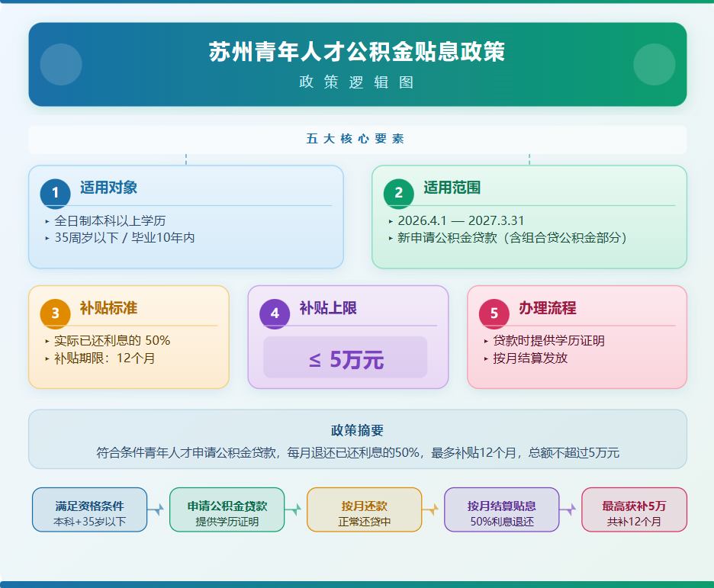Click the purple arrow after 按月结算贴息

pos(568,509)
